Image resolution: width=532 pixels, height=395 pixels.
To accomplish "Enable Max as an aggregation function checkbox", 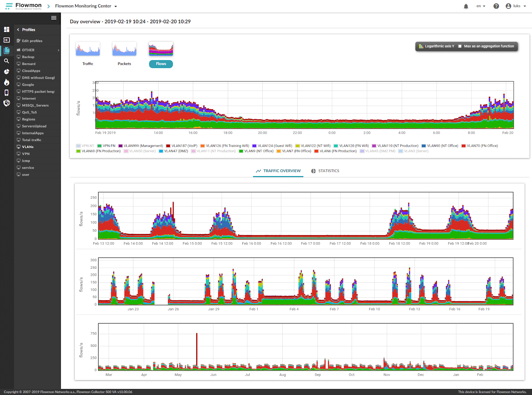I will 460,47.
